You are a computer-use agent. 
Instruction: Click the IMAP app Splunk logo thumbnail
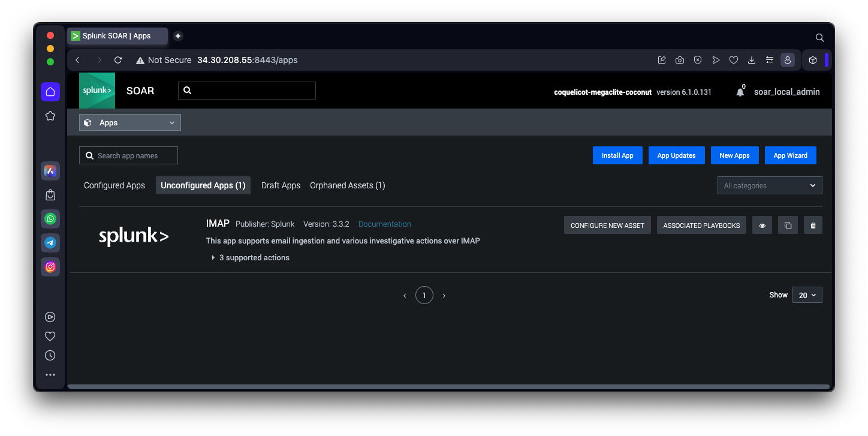(x=134, y=237)
